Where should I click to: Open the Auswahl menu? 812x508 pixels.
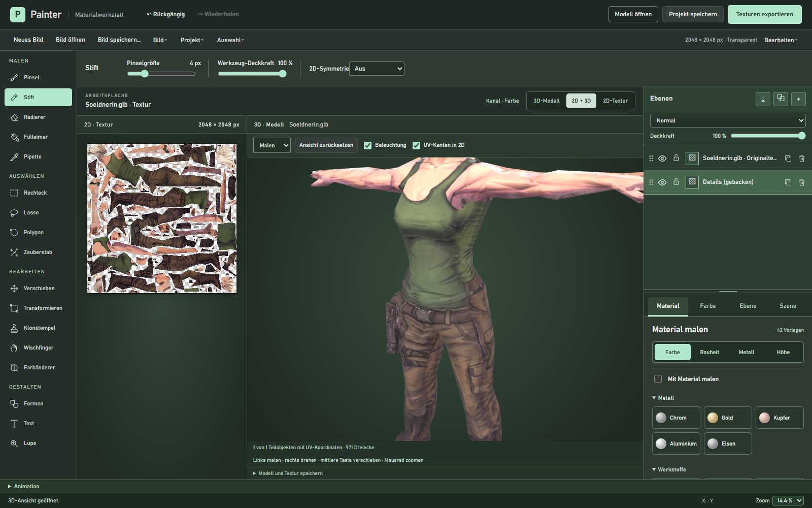pos(230,40)
